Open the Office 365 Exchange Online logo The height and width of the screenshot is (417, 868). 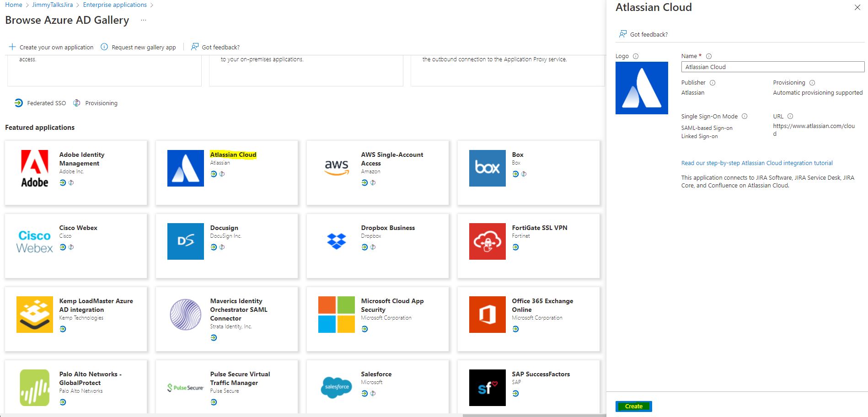coord(488,315)
